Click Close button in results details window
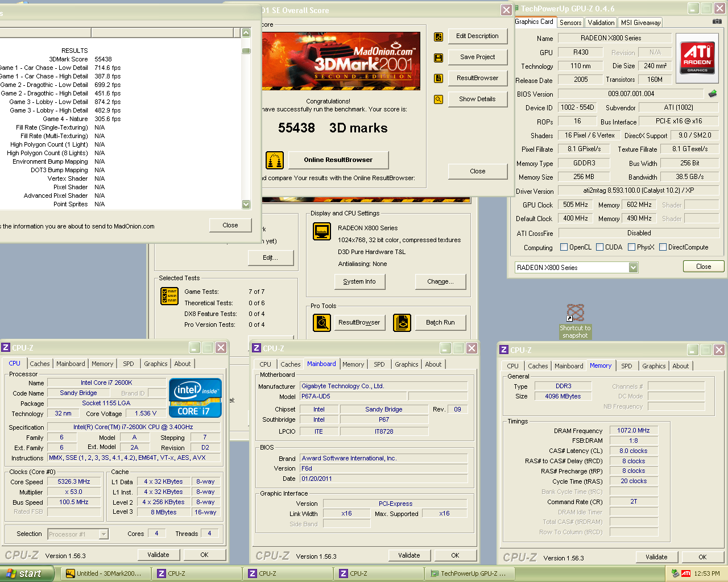The image size is (728, 582). (x=230, y=225)
